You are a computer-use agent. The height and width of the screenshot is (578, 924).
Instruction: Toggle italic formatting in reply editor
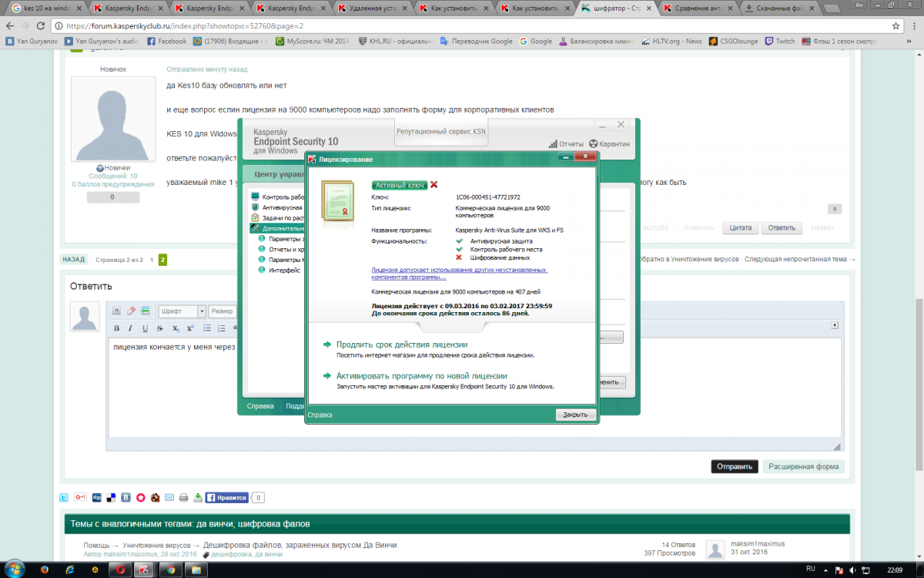pos(130,328)
